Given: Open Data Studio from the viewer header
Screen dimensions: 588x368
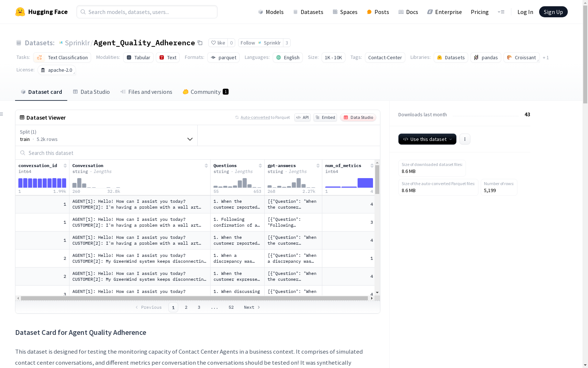Looking at the screenshot, I should 358,117.
